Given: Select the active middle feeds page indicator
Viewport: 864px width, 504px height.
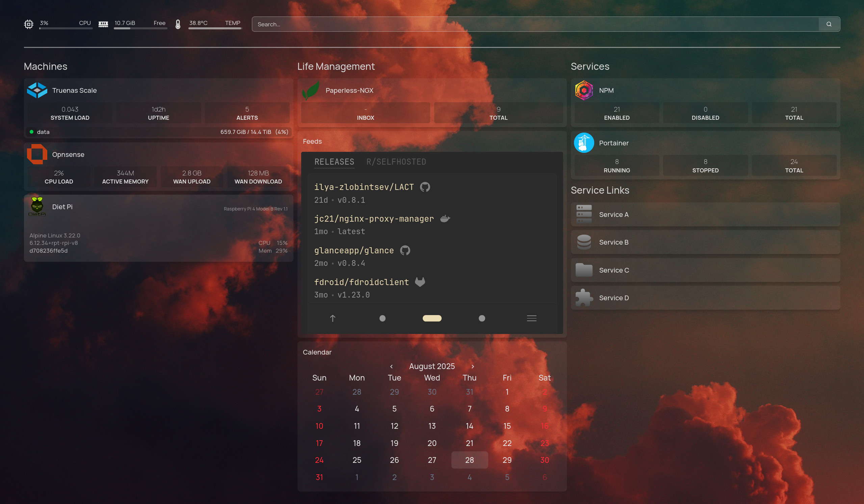Looking at the screenshot, I should tap(432, 318).
